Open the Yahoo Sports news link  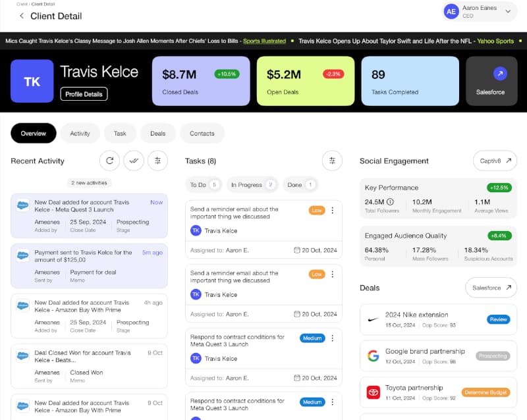tap(495, 41)
